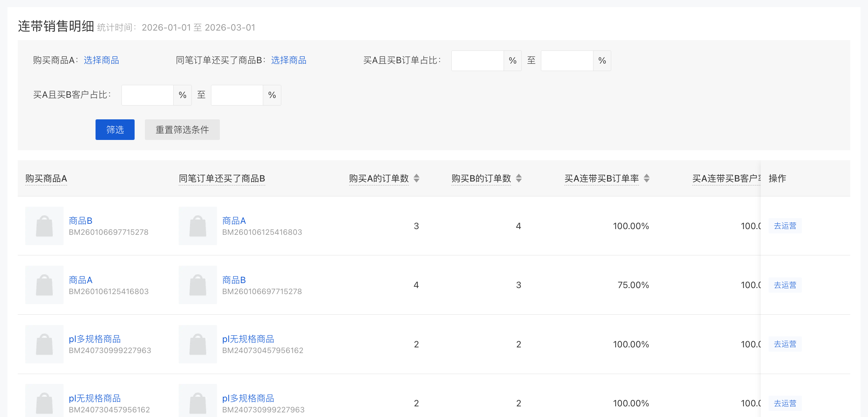The image size is (868, 417).
Task: Open 选择商品 link for 商品B filter
Action: 289,60
